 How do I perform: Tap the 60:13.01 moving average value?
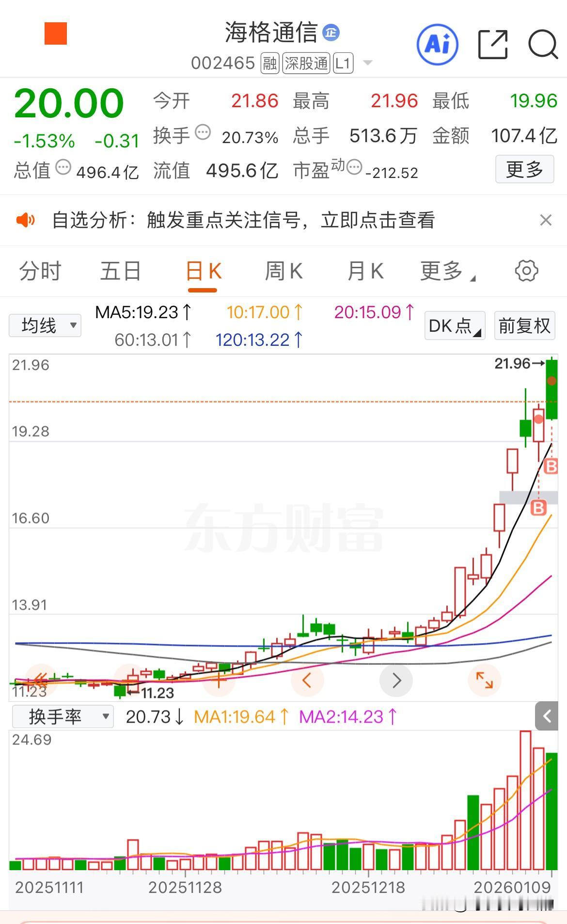coord(154,340)
